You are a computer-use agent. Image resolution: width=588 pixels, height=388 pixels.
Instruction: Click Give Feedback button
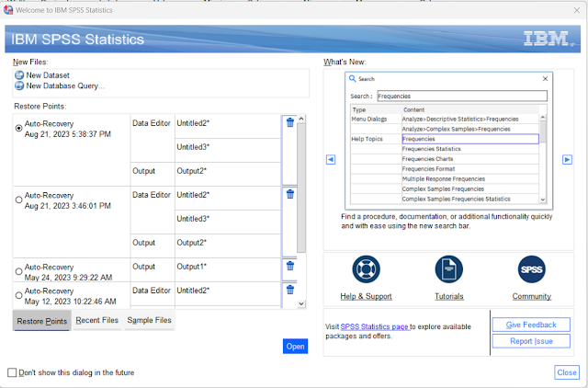point(531,325)
